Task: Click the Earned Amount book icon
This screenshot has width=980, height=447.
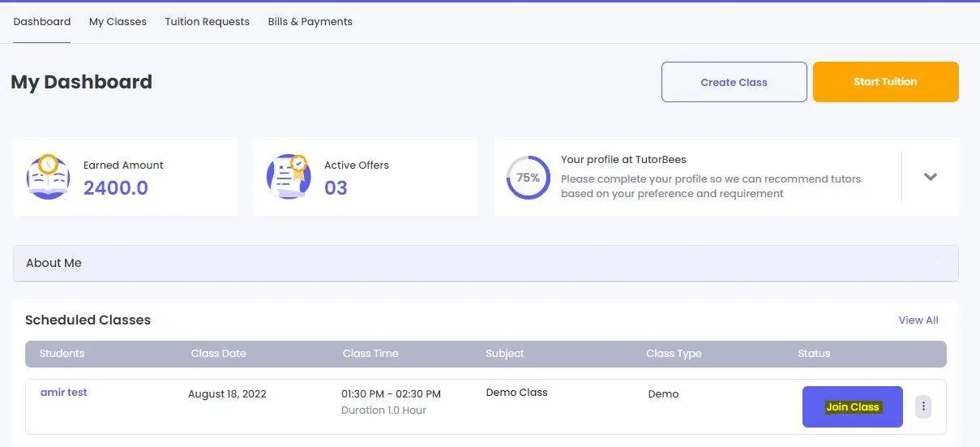Action: tap(48, 177)
